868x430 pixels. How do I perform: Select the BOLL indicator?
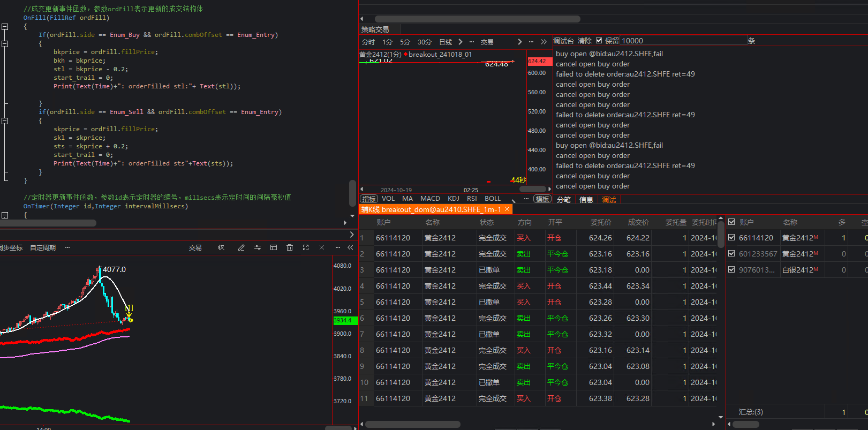pos(493,199)
